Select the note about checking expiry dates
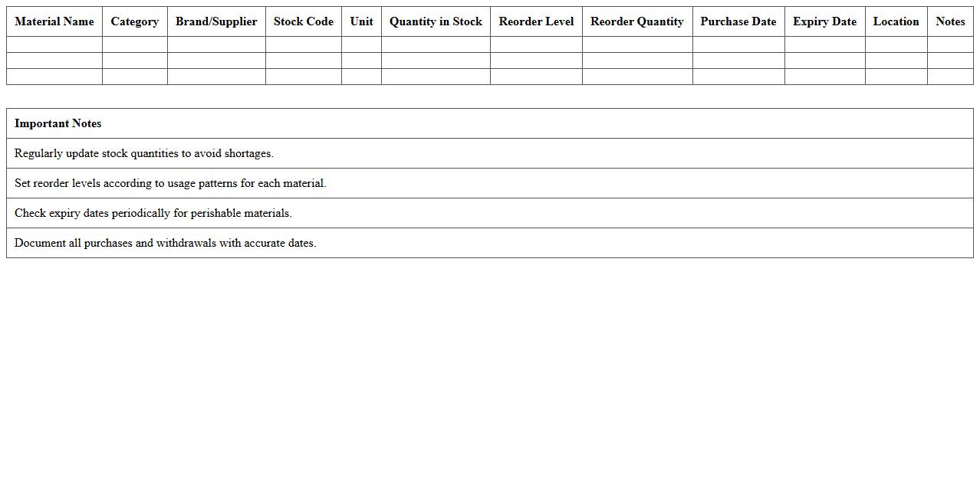The width and height of the screenshot is (980, 498). pyautogui.click(x=153, y=213)
